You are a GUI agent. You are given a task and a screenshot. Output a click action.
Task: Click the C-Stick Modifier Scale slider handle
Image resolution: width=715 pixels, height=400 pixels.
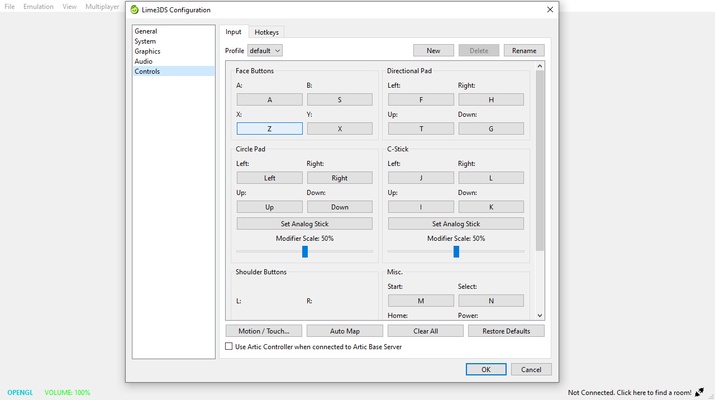tap(456, 251)
